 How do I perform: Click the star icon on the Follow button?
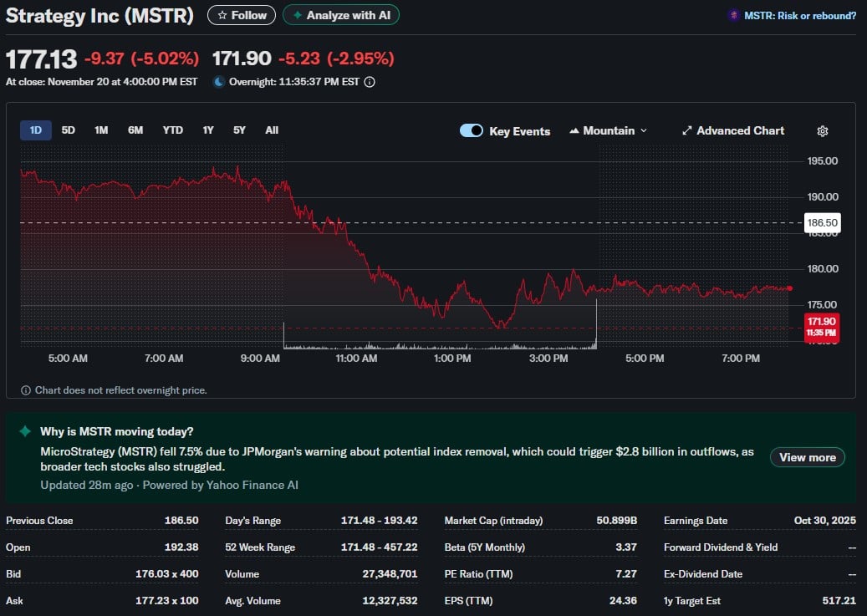tap(222, 14)
